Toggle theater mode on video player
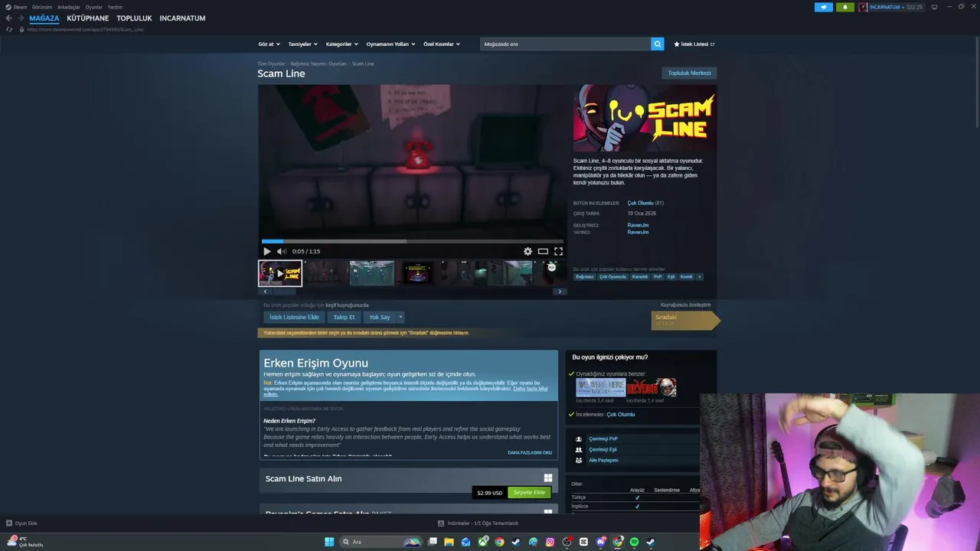The width and height of the screenshot is (980, 551). click(x=543, y=251)
